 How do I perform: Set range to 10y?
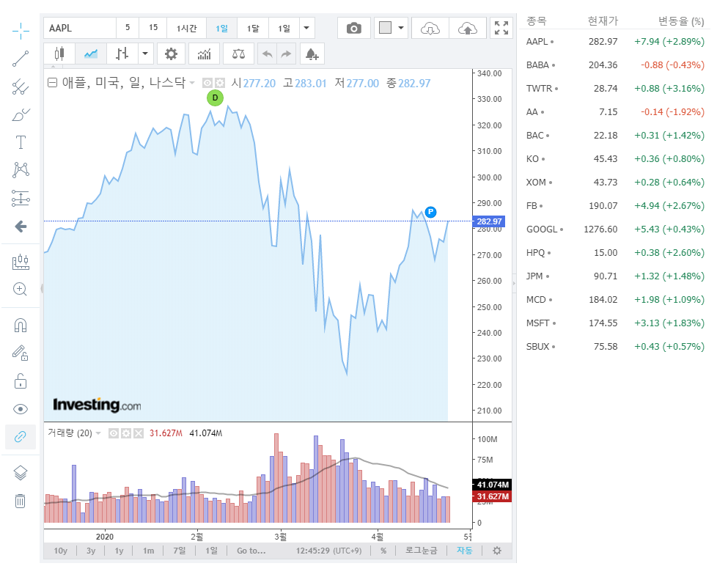[x=60, y=551]
